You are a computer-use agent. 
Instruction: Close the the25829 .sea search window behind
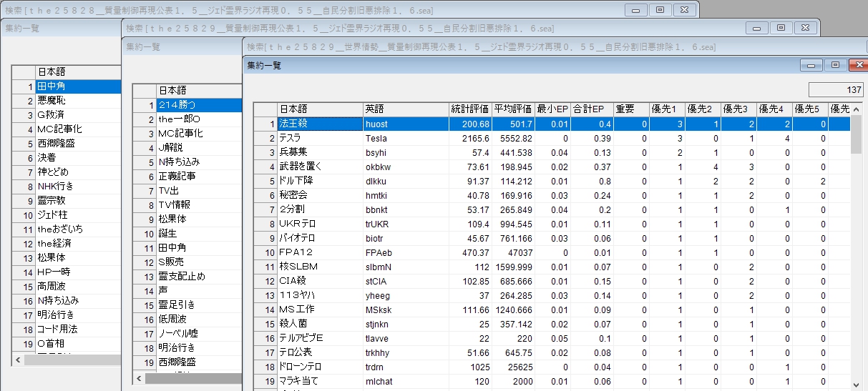[x=805, y=28]
